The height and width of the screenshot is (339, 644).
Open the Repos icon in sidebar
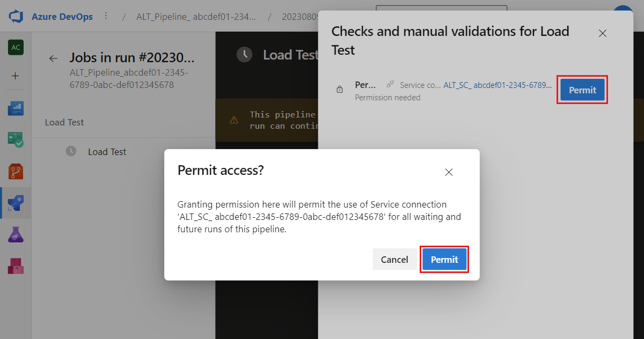tap(16, 172)
